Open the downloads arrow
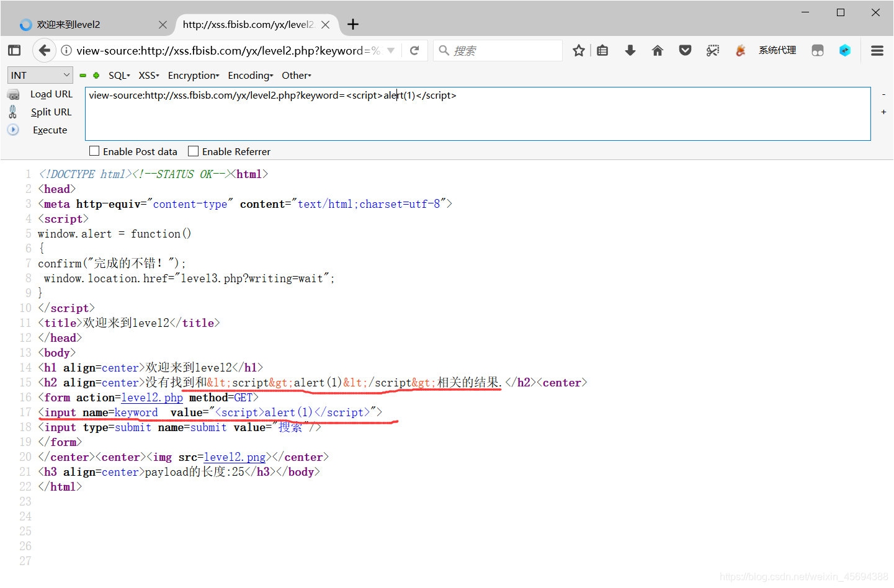This screenshot has height=588, width=894. [630, 50]
